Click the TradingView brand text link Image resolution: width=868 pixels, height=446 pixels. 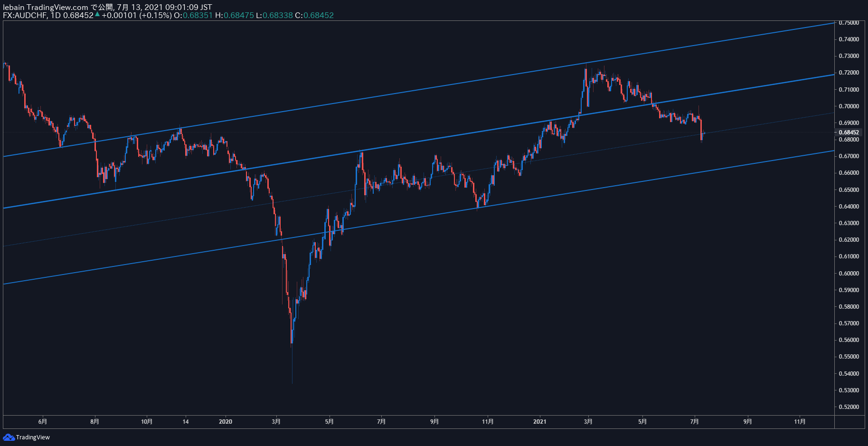(x=33, y=437)
